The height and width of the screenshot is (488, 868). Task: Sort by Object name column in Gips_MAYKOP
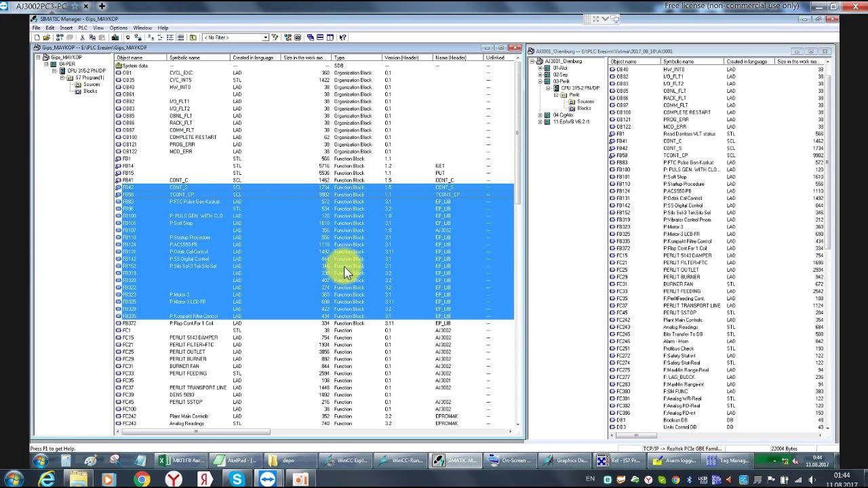pos(140,58)
